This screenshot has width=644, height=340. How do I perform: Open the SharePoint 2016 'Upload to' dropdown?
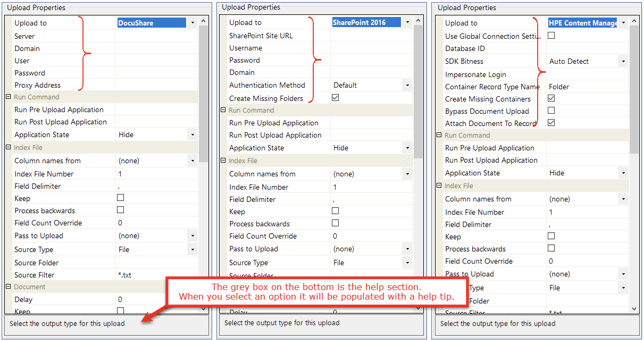407,22
